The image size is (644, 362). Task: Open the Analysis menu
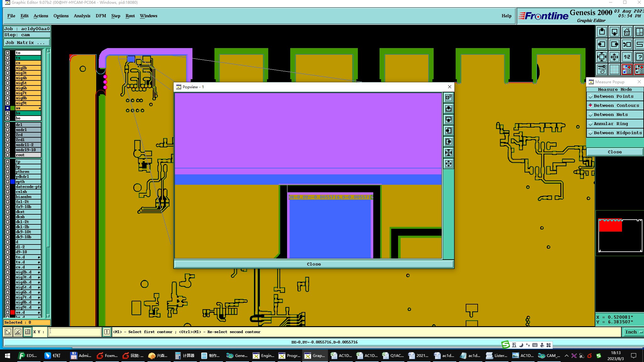(x=82, y=16)
